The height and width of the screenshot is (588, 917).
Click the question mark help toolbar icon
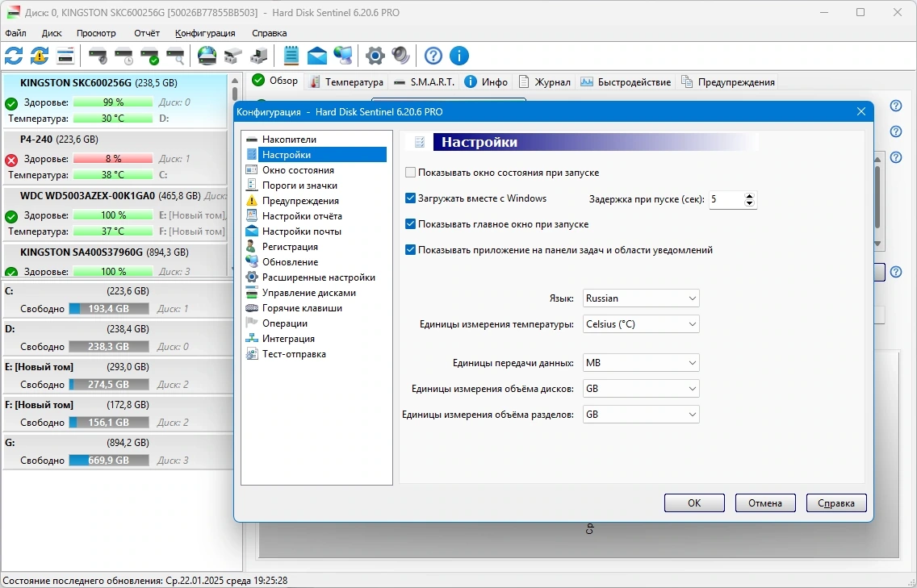click(433, 56)
